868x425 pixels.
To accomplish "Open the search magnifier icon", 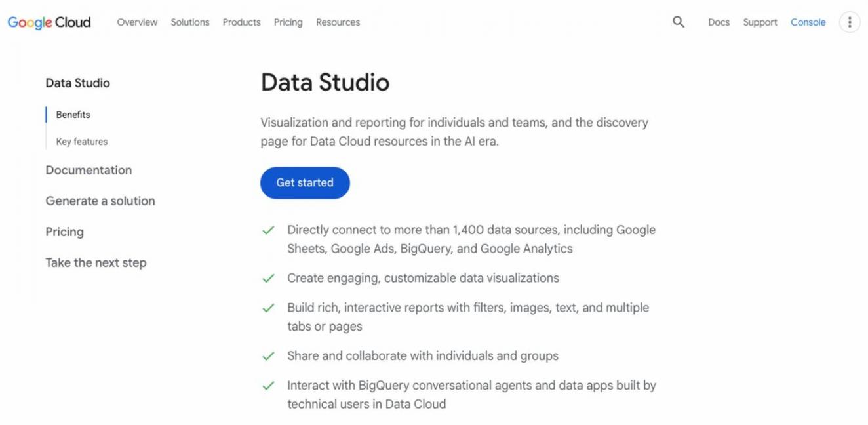I will 679,22.
